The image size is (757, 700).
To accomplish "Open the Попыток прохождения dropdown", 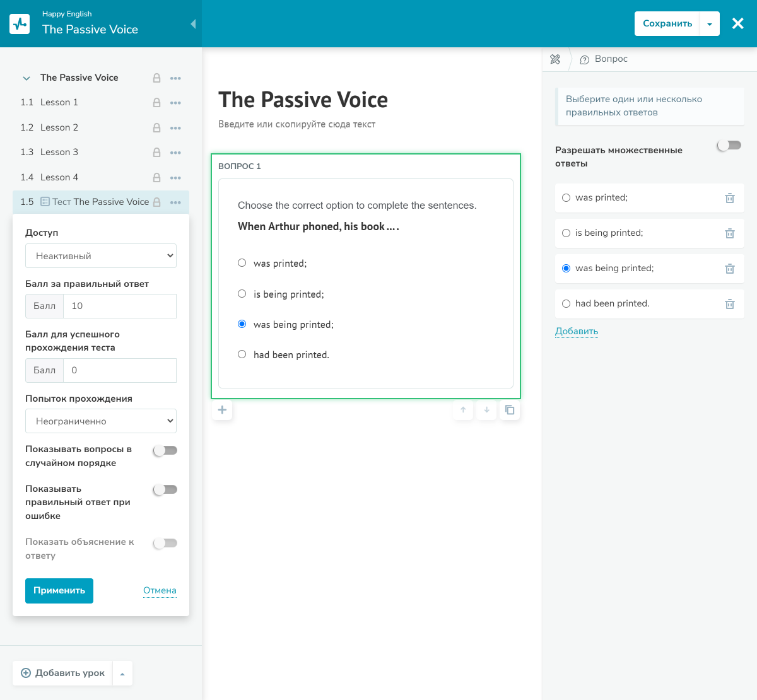I will [101, 421].
